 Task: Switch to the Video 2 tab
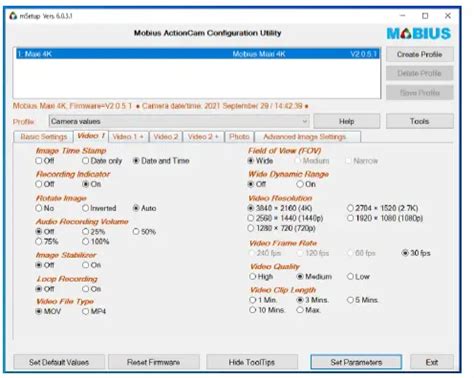[166, 137]
